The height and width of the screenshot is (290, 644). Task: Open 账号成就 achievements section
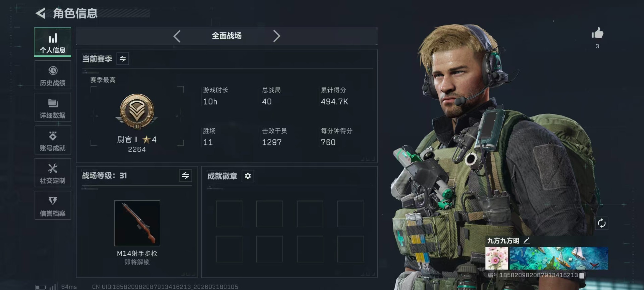53,140
